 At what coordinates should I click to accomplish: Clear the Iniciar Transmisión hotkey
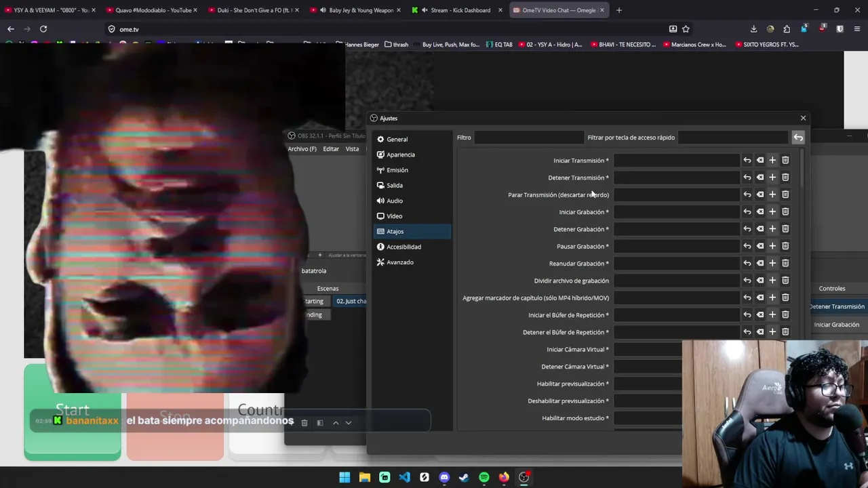click(759, 161)
